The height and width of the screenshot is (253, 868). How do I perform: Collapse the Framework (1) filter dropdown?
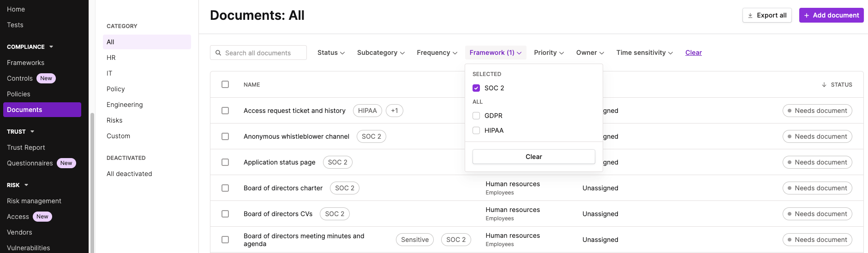[496, 53]
